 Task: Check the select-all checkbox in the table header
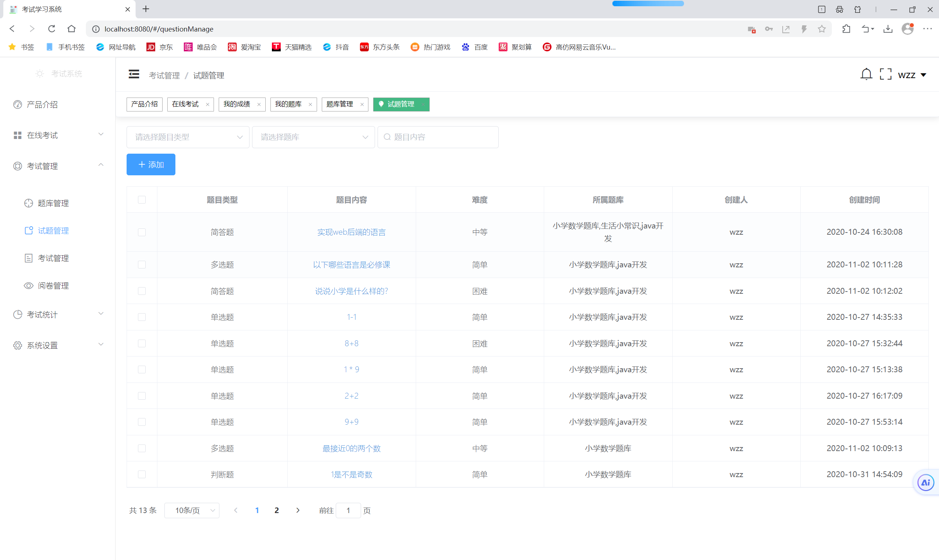click(142, 200)
